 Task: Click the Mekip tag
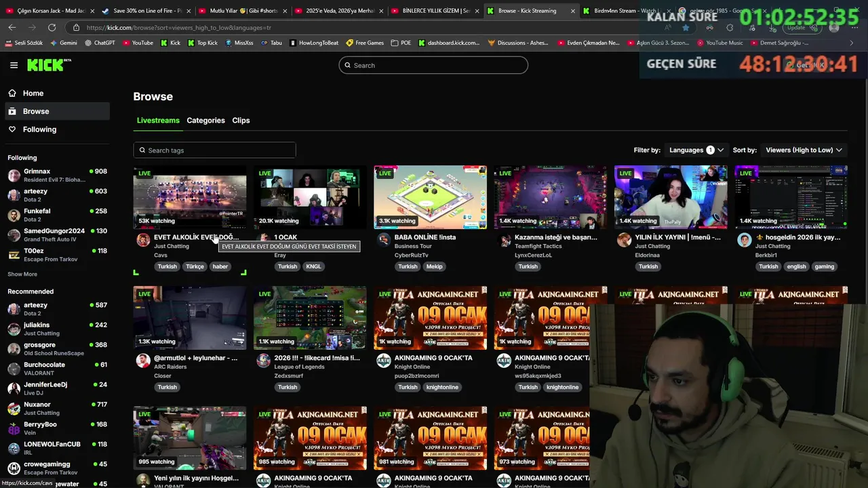[x=434, y=266]
